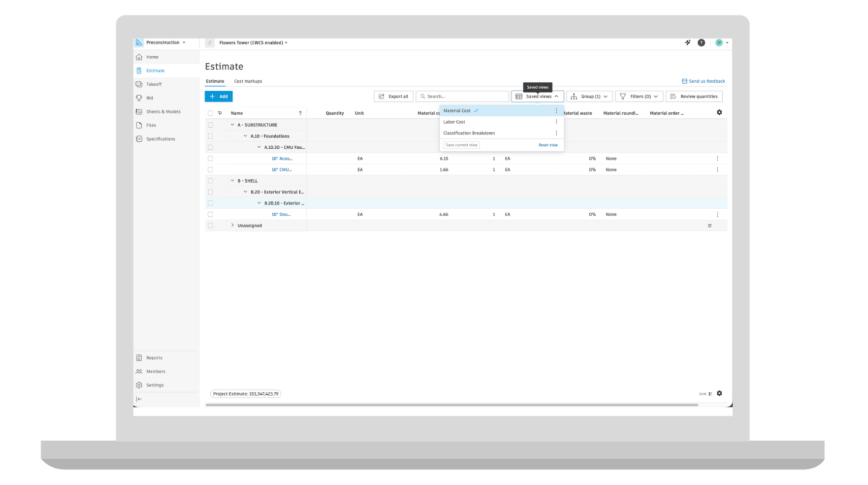Image resolution: width=868 pixels, height=485 pixels.
Task: Open table column settings gear icon
Action: pos(719,112)
